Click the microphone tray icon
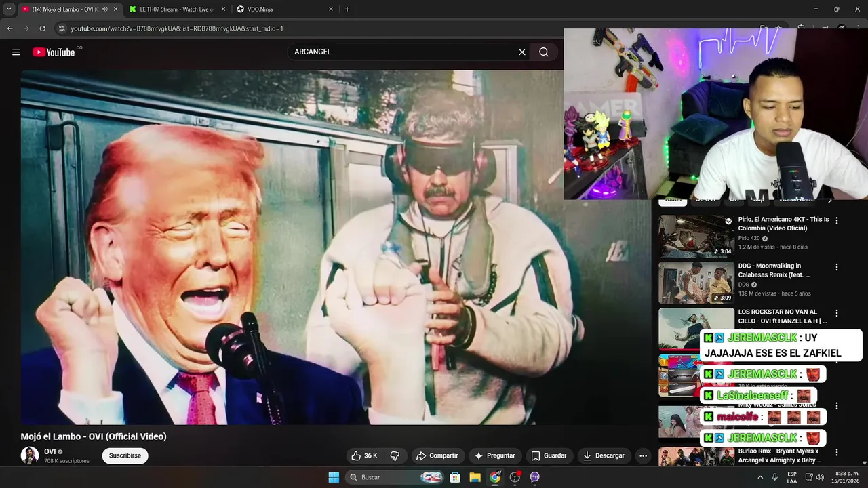868x488 pixels. (775, 477)
